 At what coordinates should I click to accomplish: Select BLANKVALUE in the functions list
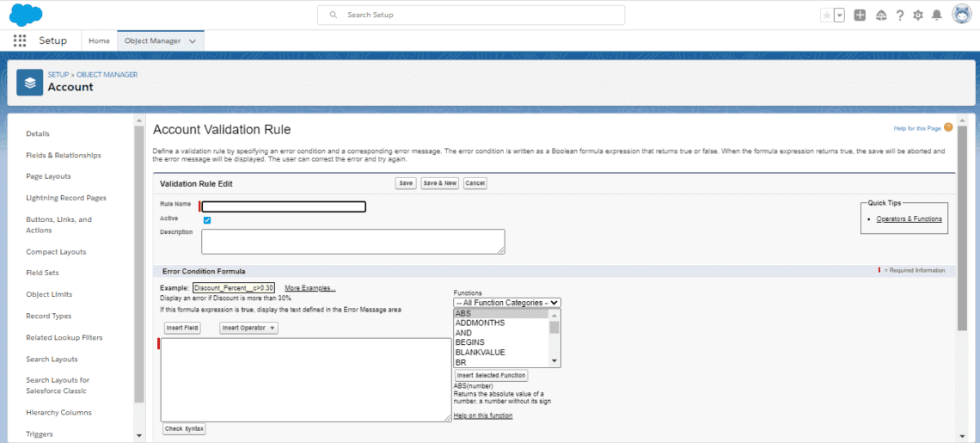(x=501, y=353)
